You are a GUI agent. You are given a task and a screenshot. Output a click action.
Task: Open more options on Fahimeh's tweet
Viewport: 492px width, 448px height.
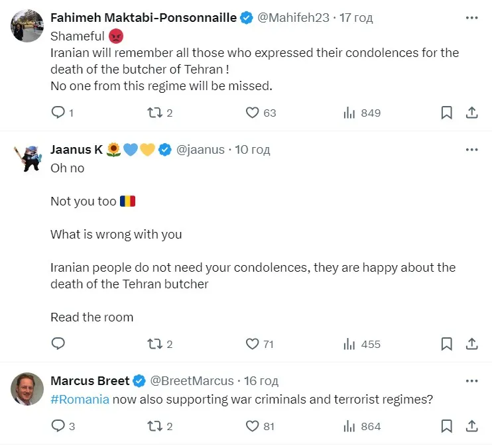click(471, 18)
